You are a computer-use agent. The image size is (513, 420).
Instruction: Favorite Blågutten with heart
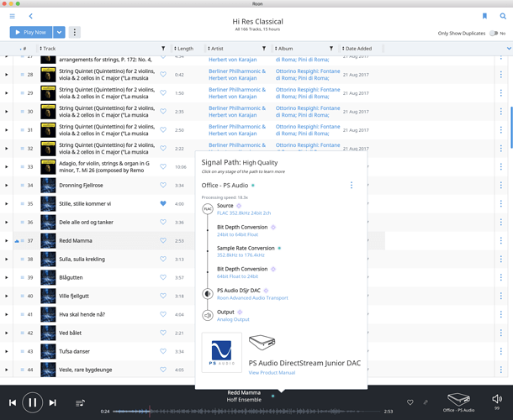point(163,277)
